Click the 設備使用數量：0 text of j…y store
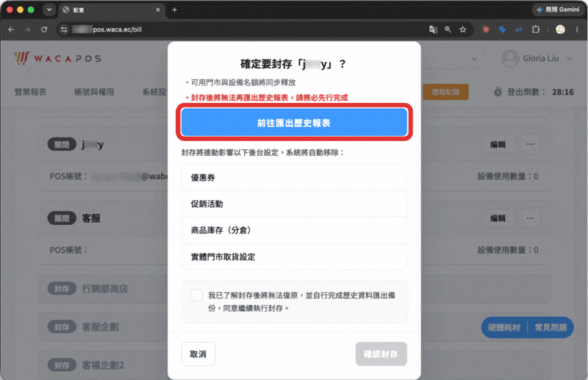 point(508,176)
